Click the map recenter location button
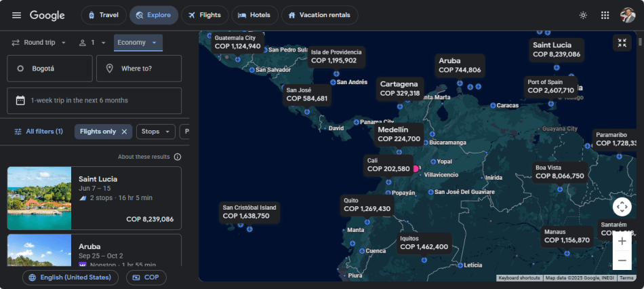 click(x=622, y=207)
